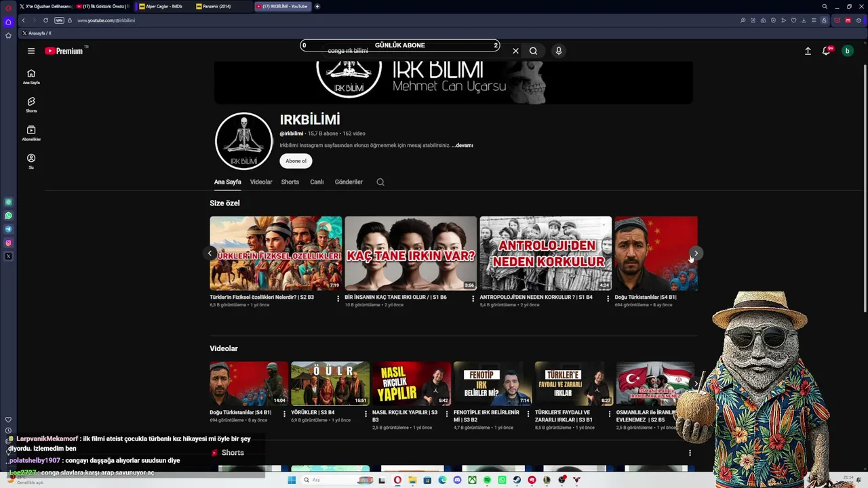Open options for Türkler'in Fiziksel özellikleri video
Screen dimensions: 868x488
point(338,298)
